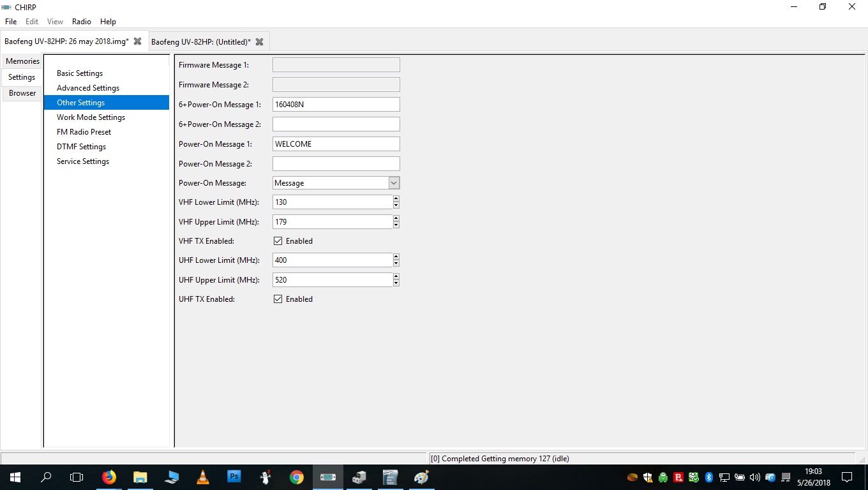
Task: Open the computer monitor icon in taskbar
Action: coord(172,477)
